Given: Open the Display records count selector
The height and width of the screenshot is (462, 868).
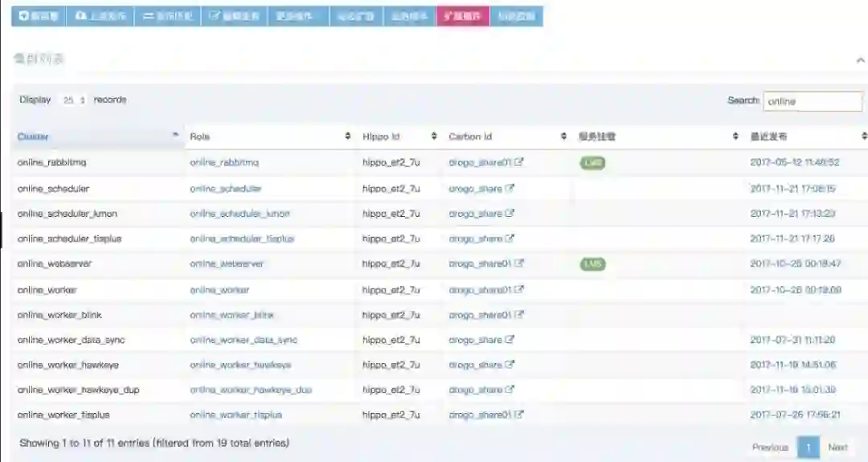Looking at the screenshot, I should 73,100.
